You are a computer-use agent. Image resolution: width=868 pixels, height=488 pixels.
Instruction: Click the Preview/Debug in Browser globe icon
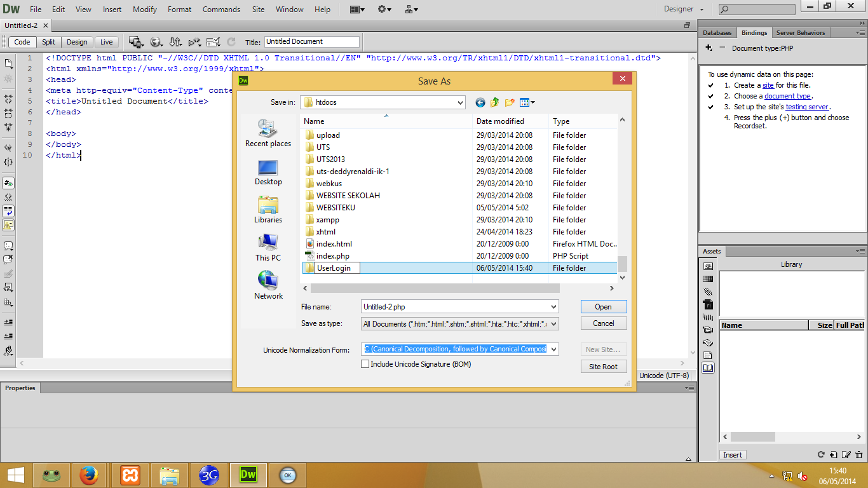tap(156, 41)
